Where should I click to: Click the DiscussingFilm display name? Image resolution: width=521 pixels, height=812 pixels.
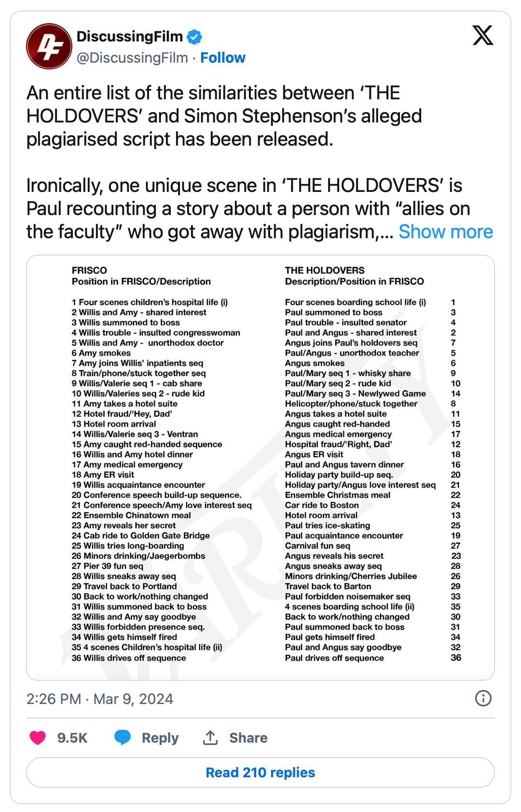(x=129, y=36)
